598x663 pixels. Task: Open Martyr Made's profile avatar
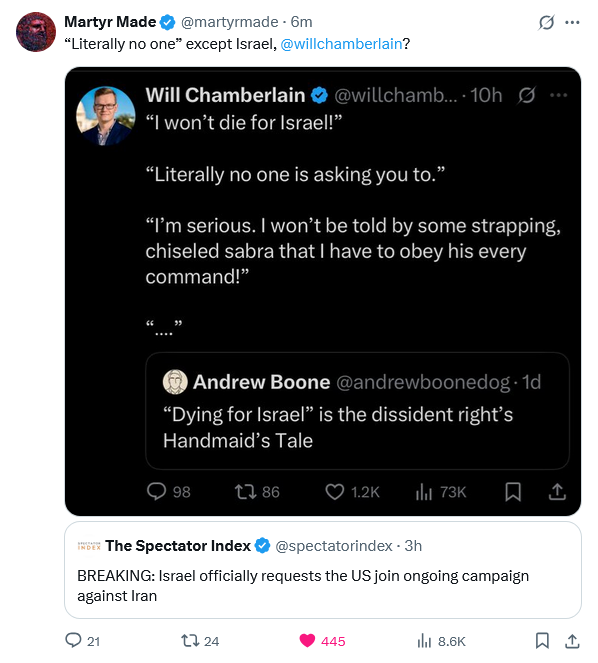tap(36, 32)
